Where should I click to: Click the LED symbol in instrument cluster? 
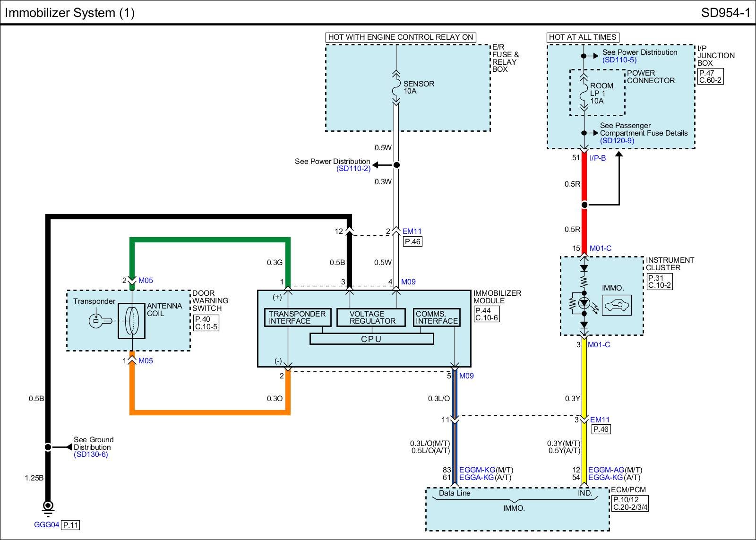click(584, 303)
